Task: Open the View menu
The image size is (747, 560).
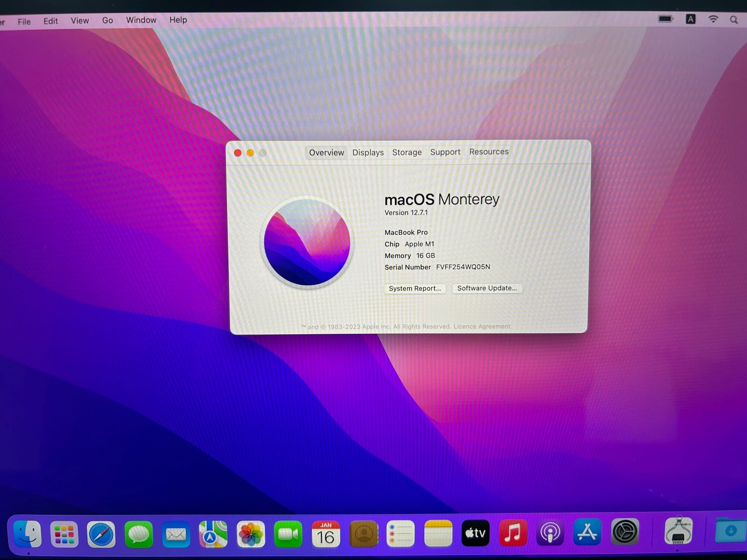Action: (x=80, y=21)
